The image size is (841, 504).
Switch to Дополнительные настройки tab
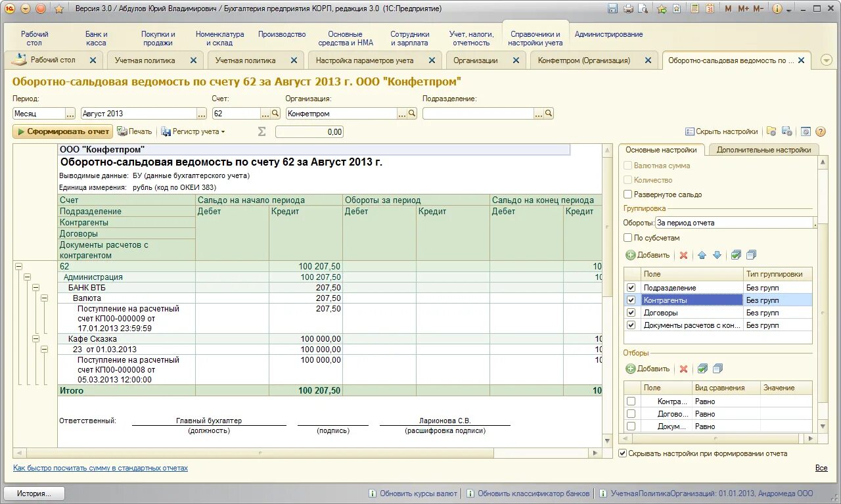[x=763, y=150]
